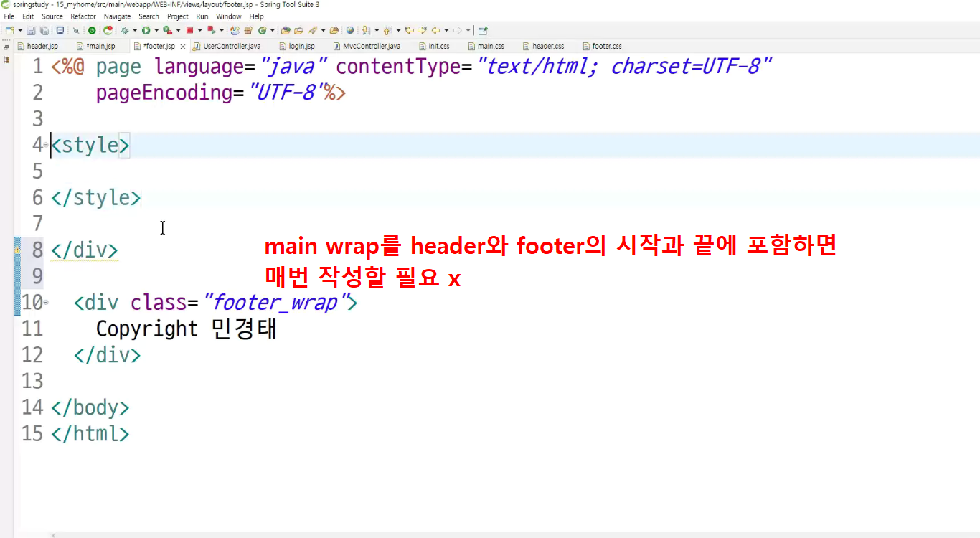980x538 pixels.
Task: Expand the New Class dropdown arrow
Action: tap(272, 31)
